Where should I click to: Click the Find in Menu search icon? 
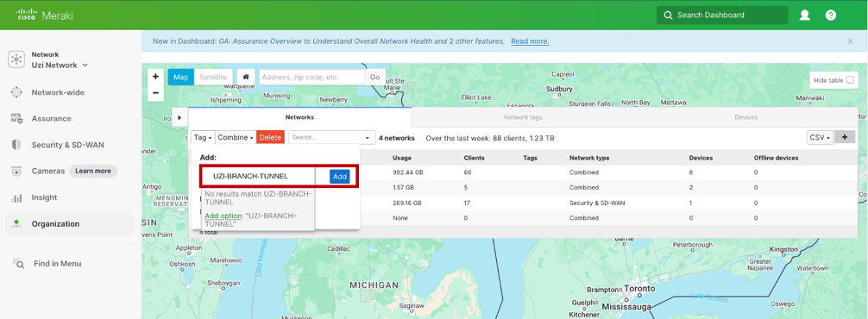[x=18, y=264]
